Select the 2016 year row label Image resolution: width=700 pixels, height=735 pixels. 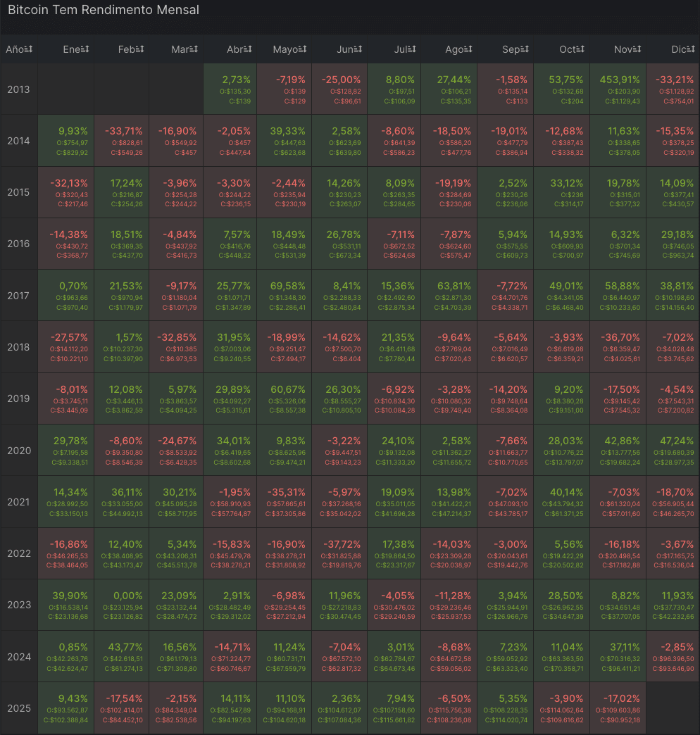(x=18, y=244)
